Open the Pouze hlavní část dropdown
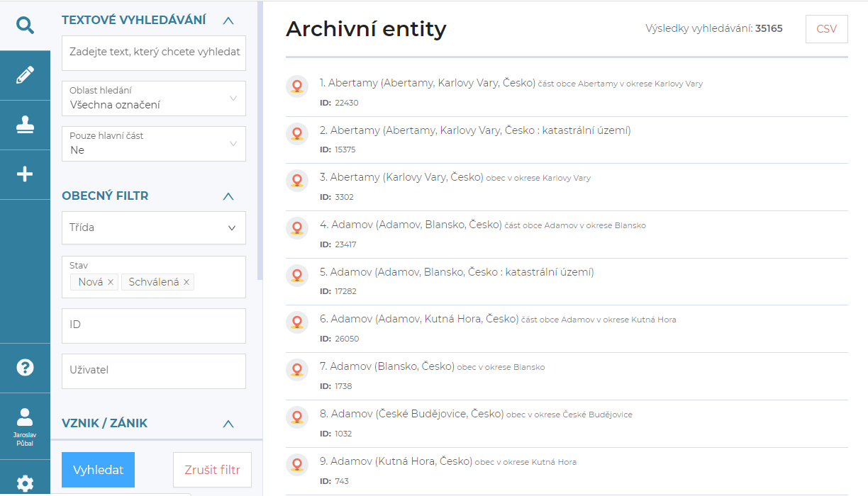The image size is (868, 496). click(x=154, y=144)
